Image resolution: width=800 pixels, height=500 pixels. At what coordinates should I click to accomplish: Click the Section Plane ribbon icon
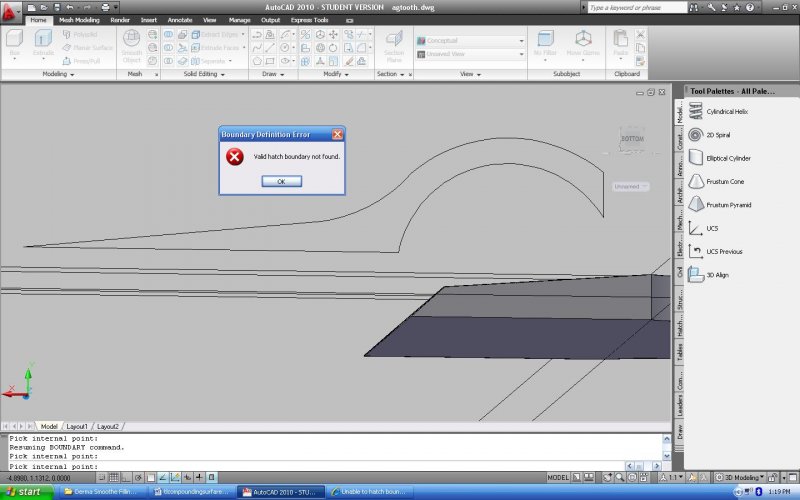tap(393, 44)
